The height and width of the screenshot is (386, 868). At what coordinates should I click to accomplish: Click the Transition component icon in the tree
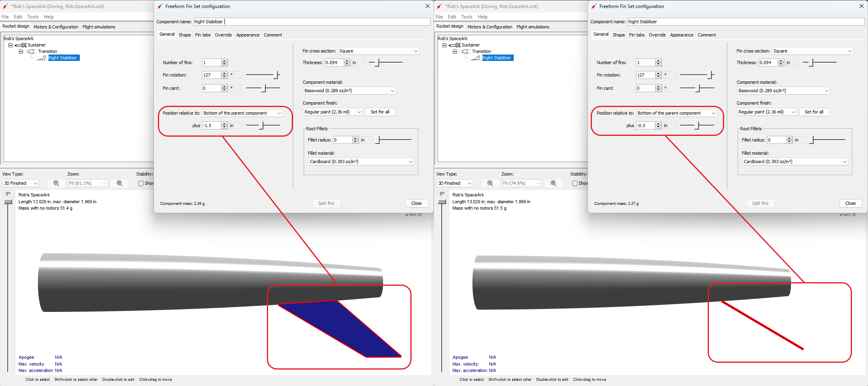pos(30,51)
